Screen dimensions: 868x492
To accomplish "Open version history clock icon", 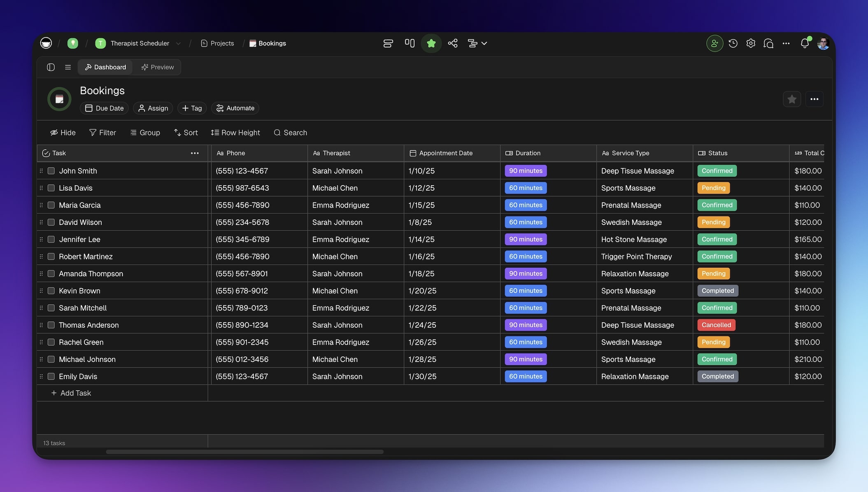I will (x=733, y=43).
